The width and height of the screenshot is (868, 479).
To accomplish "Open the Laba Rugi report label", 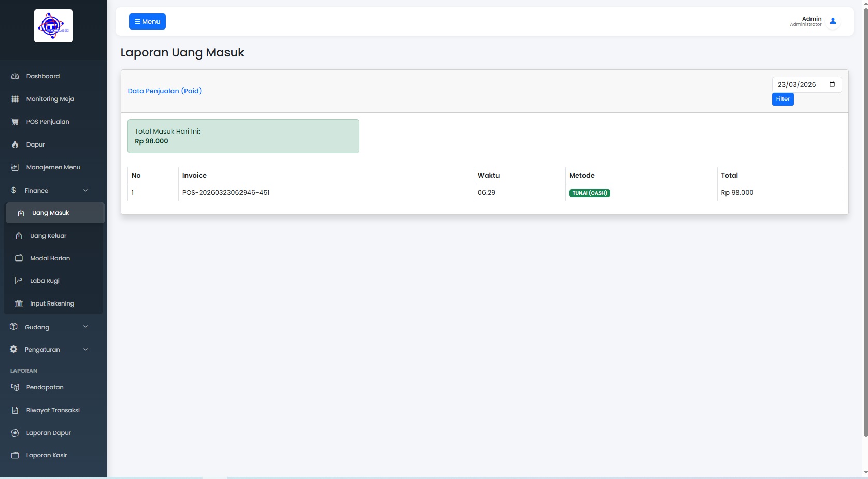I will (45, 281).
